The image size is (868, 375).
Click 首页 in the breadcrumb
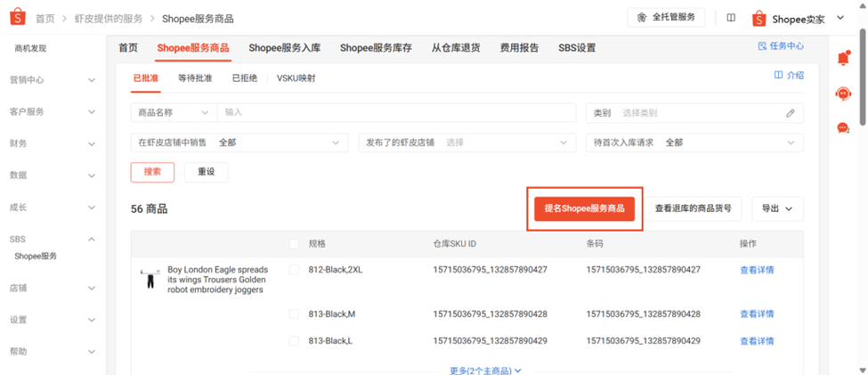point(45,19)
